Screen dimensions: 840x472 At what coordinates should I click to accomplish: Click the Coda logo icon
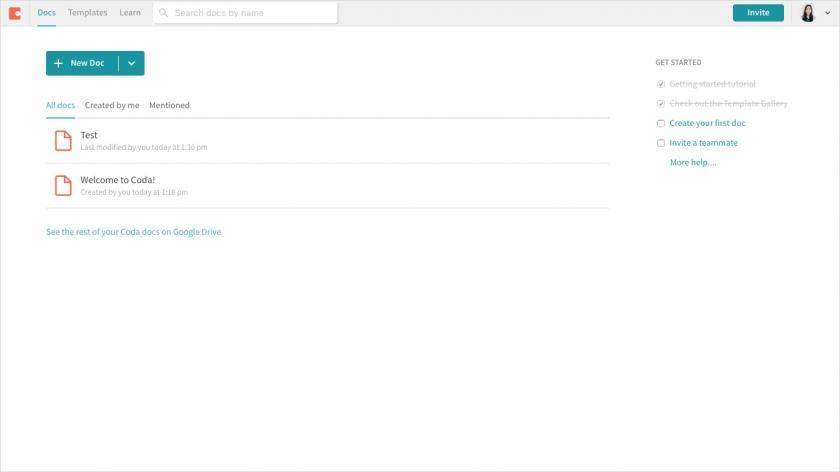(15, 13)
